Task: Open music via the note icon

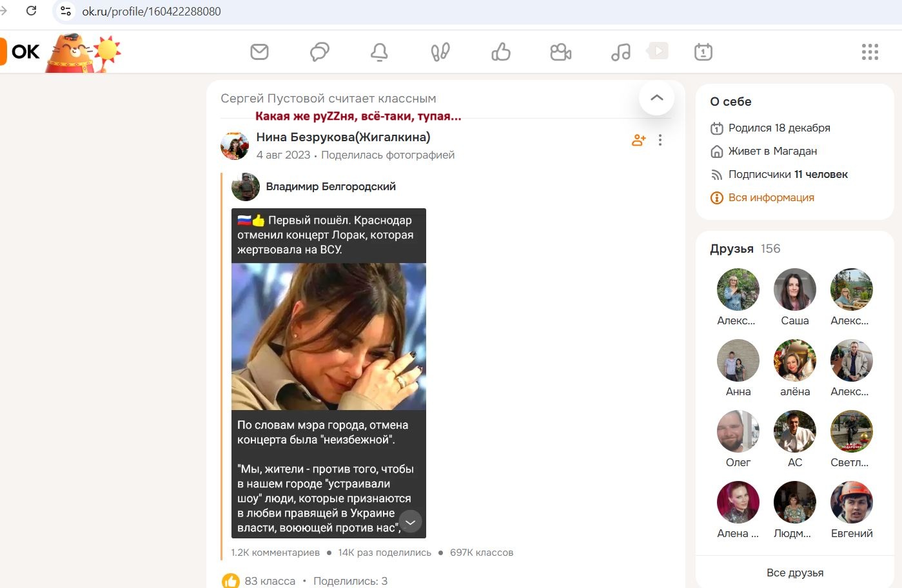Action: click(620, 52)
